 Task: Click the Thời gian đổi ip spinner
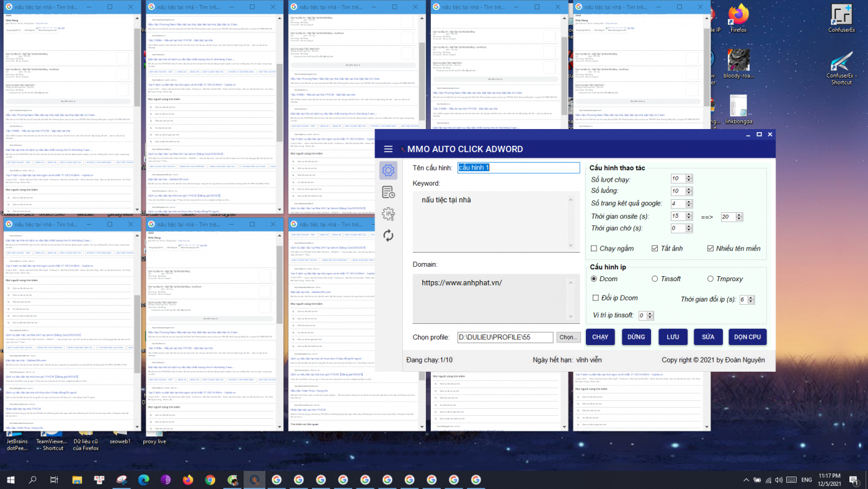pyautogui.click(x=751, y=300)
